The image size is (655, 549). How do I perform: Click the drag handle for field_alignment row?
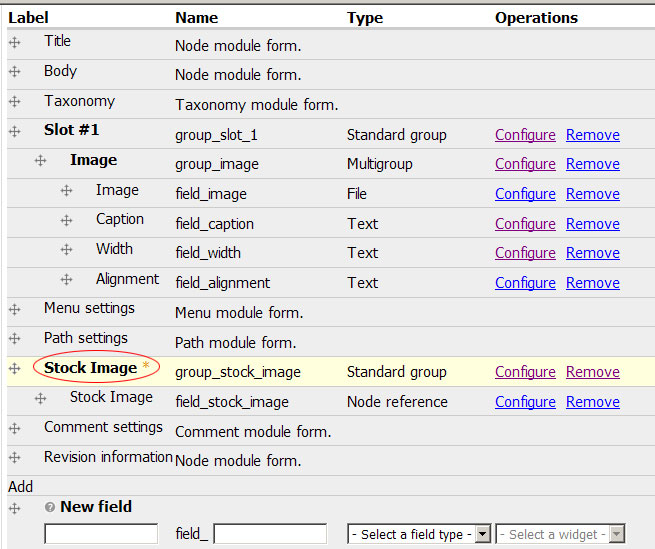[x=67, y=280]
